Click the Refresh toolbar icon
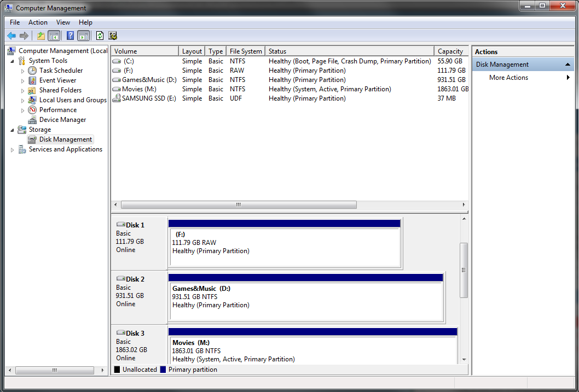 click(100, 36)
